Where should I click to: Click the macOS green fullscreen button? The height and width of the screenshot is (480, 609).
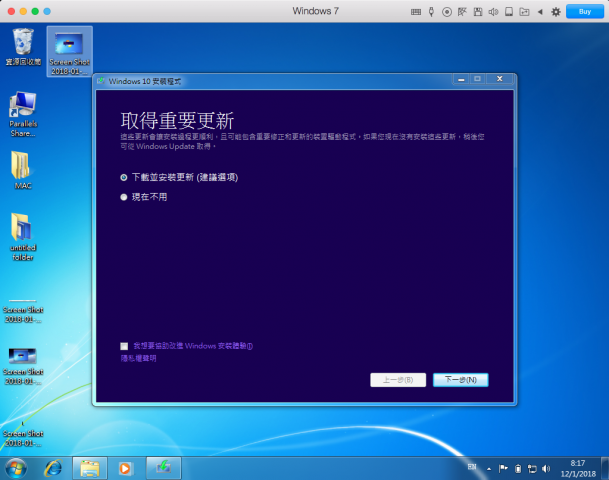[35, 12]
